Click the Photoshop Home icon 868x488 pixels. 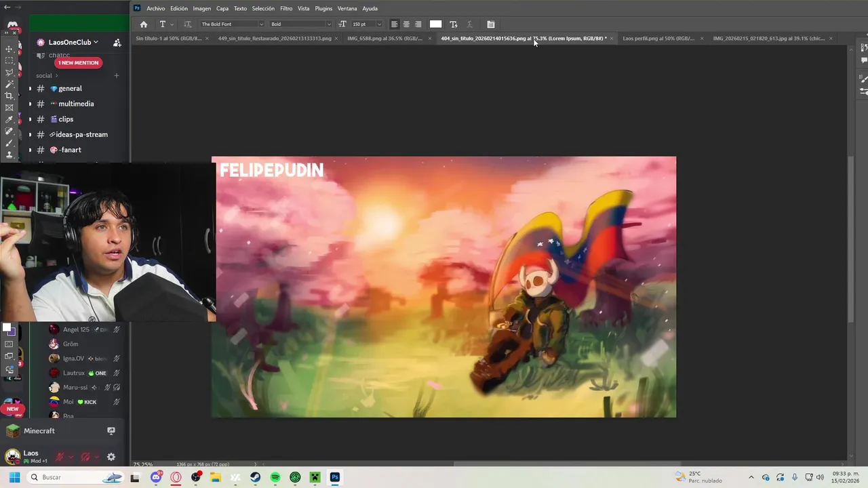click(x=143, y=24)
